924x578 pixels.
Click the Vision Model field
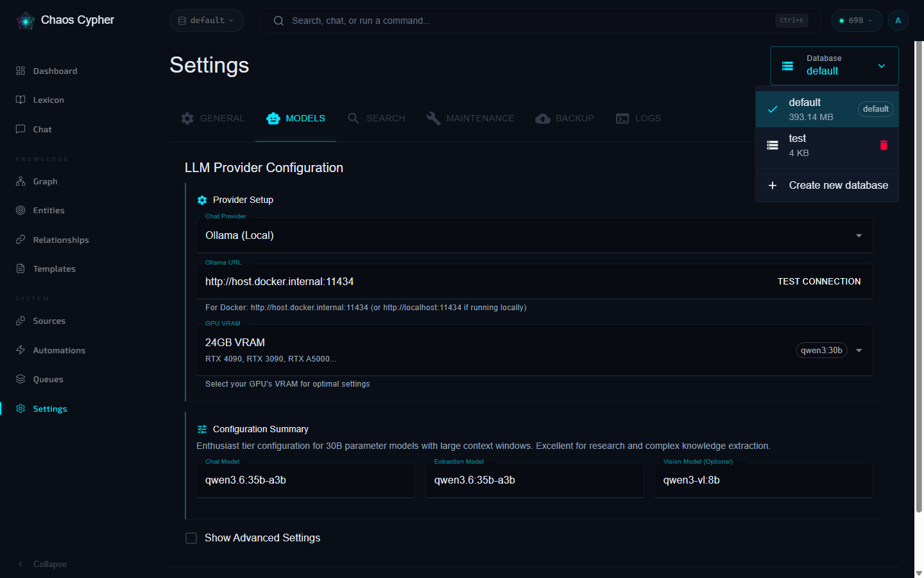(764, 480)
